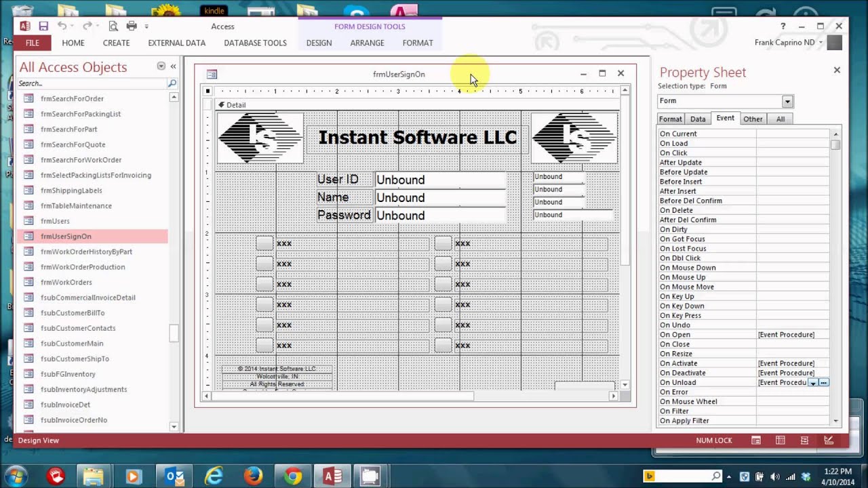The image size is (868, 488).
Task: Close the Property Sheet pane
Action: (837, 70)
